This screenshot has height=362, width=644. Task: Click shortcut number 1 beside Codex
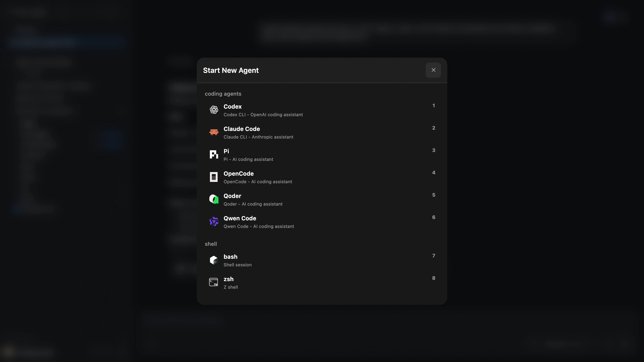[x=434, y=106]
